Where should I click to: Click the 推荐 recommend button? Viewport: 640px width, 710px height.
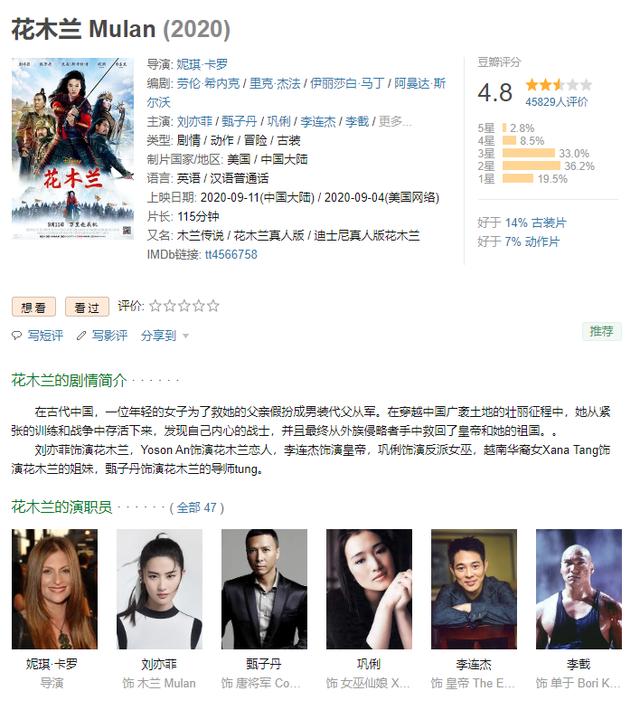(x=602, y=331)
